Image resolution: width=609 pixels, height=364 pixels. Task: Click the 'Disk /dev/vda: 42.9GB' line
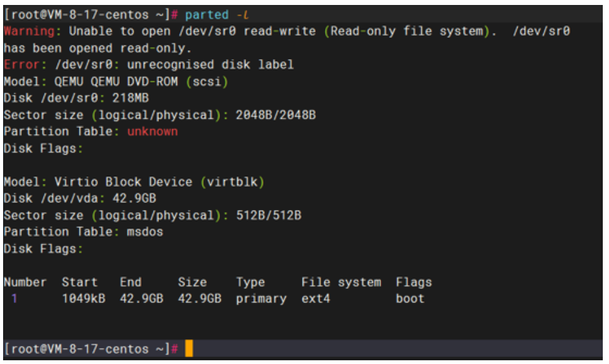pos(80,199)
